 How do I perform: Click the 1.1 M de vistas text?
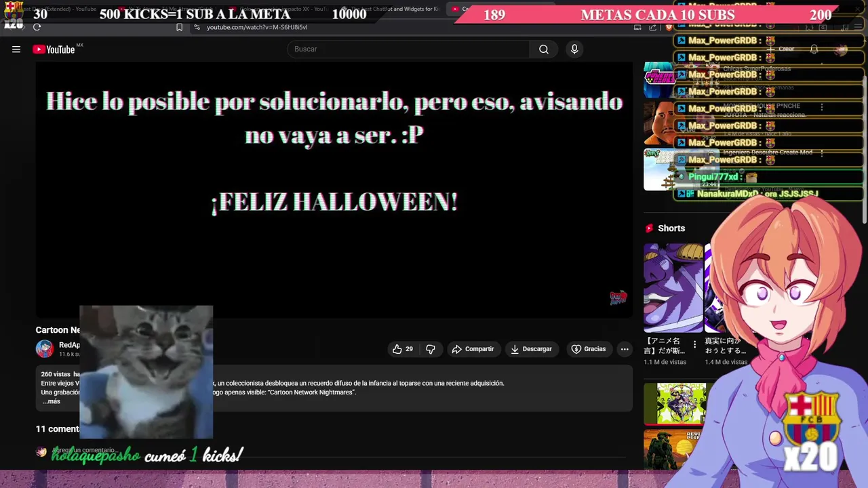665,362
